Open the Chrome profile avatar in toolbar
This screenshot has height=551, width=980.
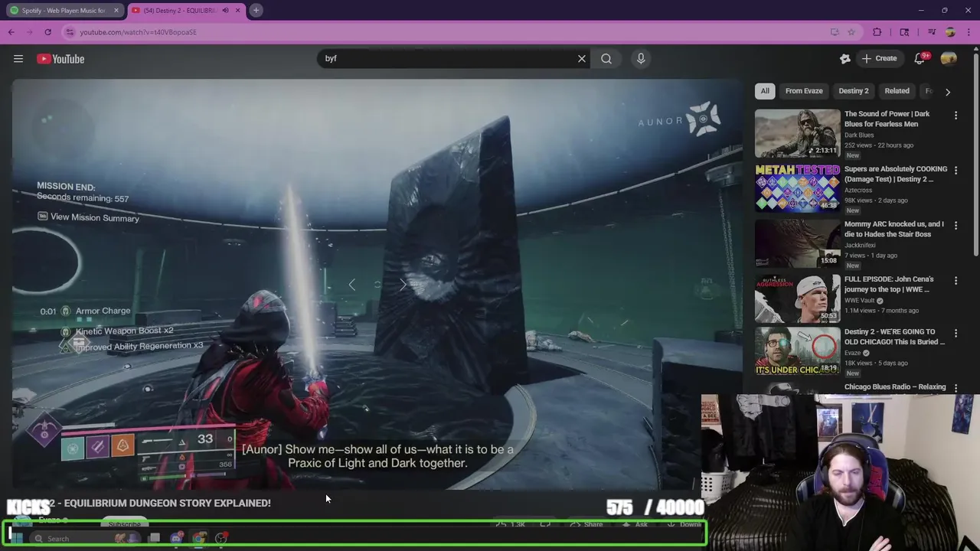950,32
